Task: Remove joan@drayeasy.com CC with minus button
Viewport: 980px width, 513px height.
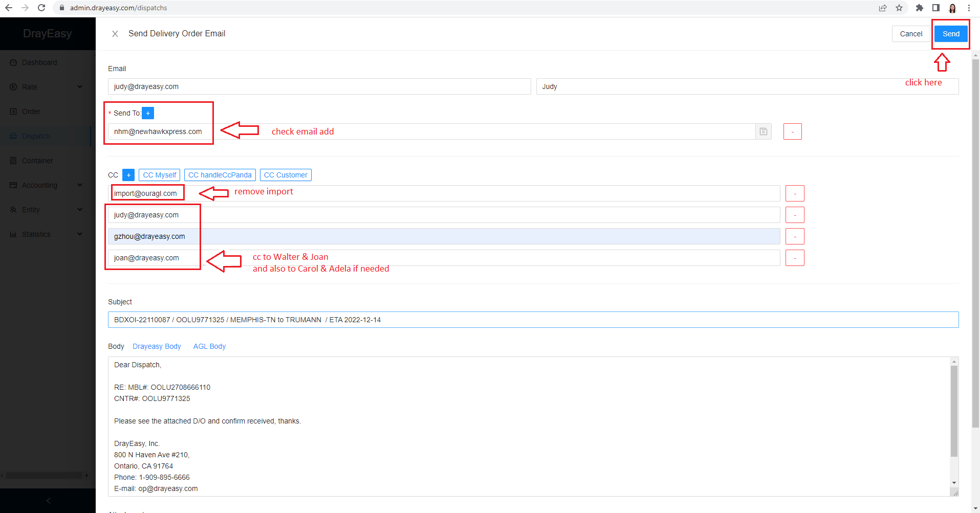Action: pos(795,258)
